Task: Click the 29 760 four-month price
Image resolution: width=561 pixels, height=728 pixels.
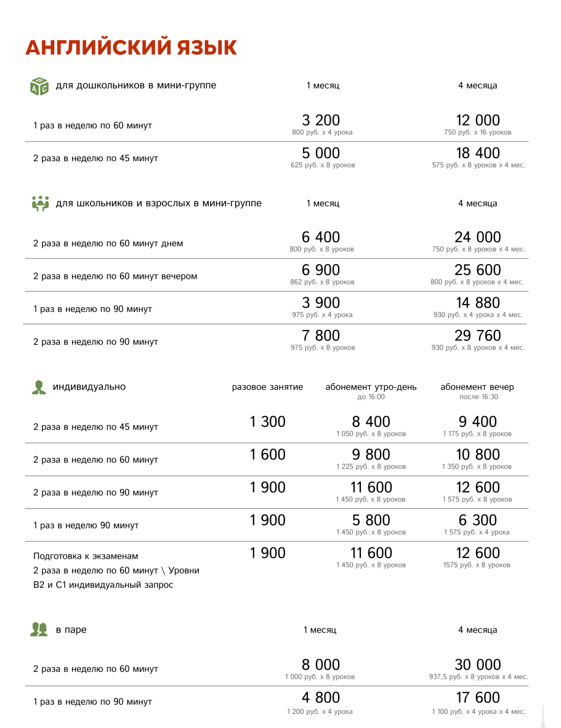Action: coord(478,336)
